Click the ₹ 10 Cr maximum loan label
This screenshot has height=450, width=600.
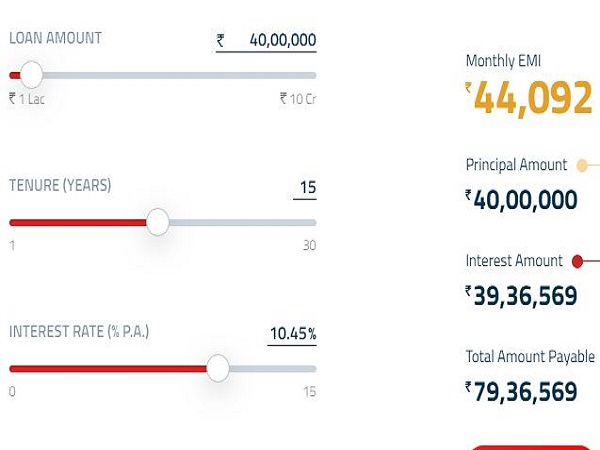pyautogui.click(x=297, y=99)
